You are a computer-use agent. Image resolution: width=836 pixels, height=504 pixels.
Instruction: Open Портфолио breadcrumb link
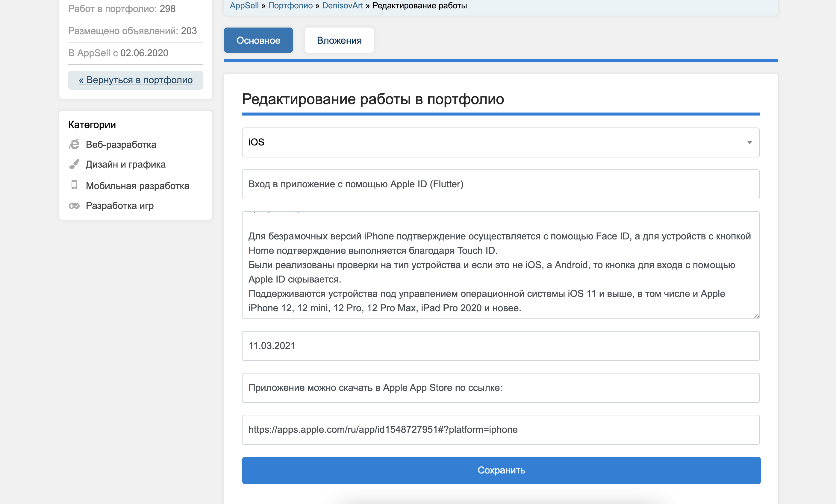tap(290, 5)
